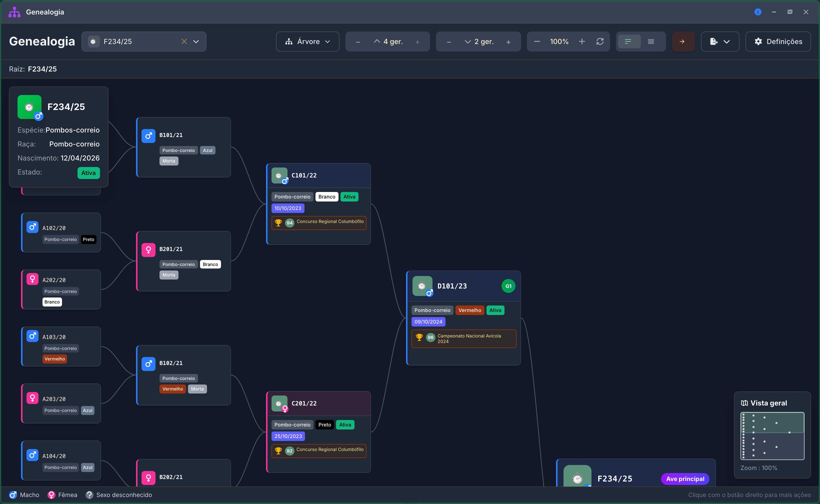The width and height of the screenshot is (820, 504).
Task: Click the female icon on B201/21
Action: pyautogui.click(x=148, y=250)
